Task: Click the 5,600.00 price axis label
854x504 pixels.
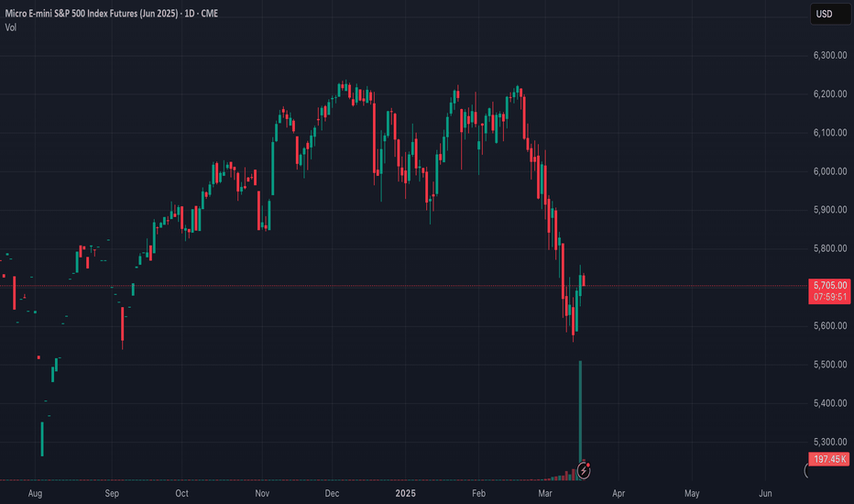Action: 830,325
